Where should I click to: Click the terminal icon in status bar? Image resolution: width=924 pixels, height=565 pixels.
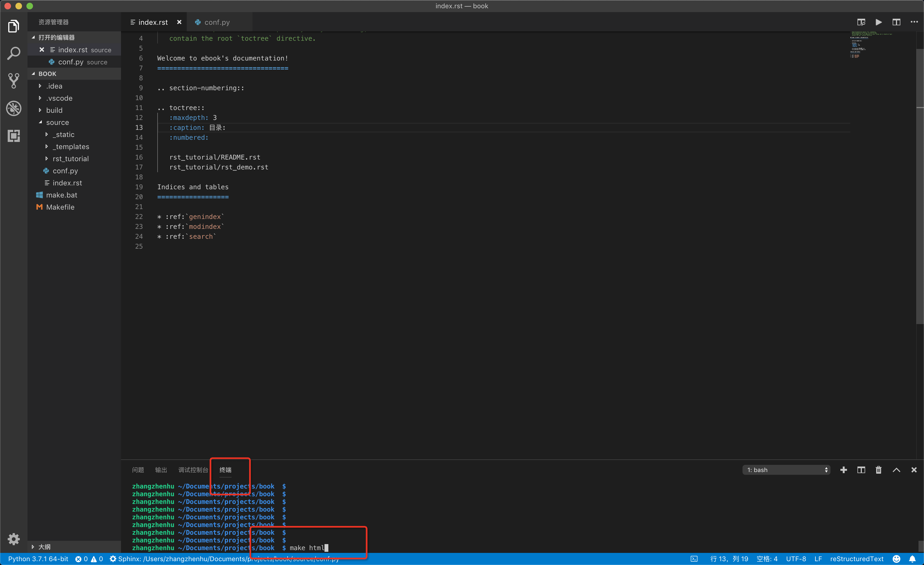[x=694, y=559]
